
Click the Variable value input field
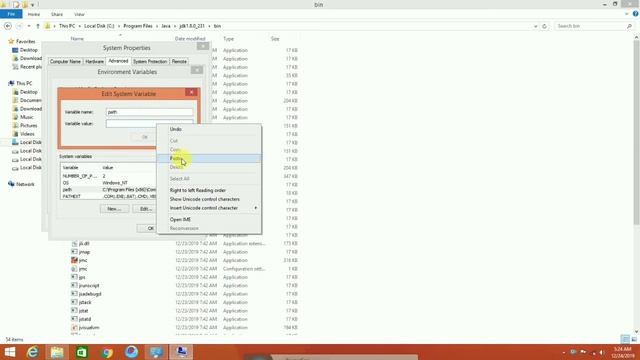point(149,123)
